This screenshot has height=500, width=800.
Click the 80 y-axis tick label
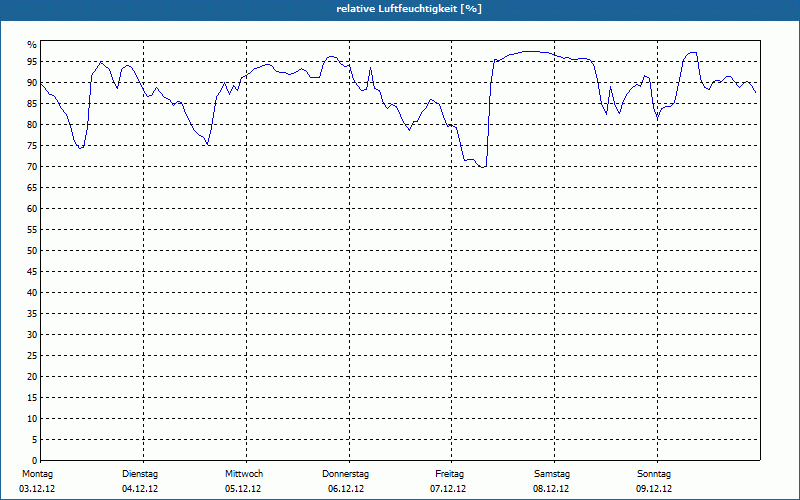[32, 124]
